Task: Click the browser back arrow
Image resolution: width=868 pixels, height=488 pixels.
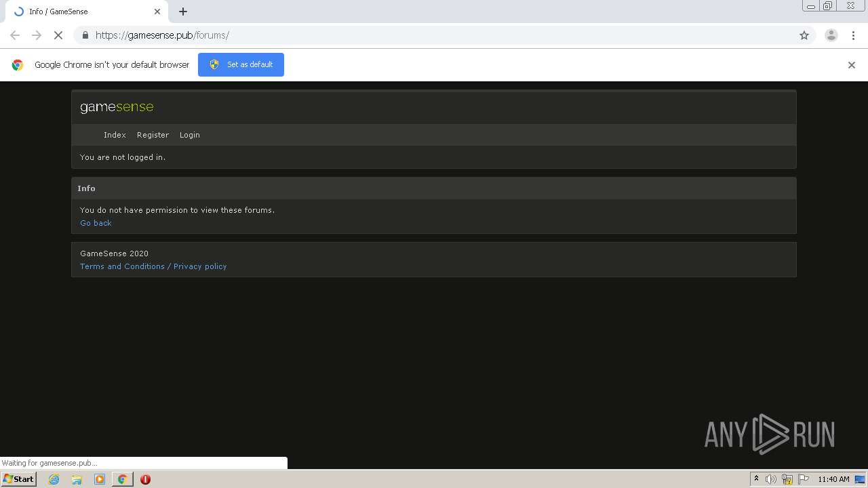Action: pyautogui.click(x=15, y=35)
